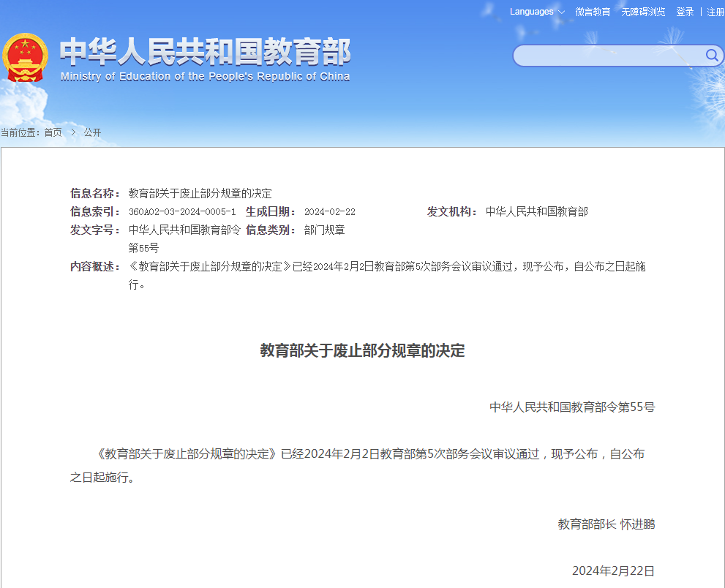
Task: Click the English Ministry of Education subtitle
Action: tap(206, 77)
